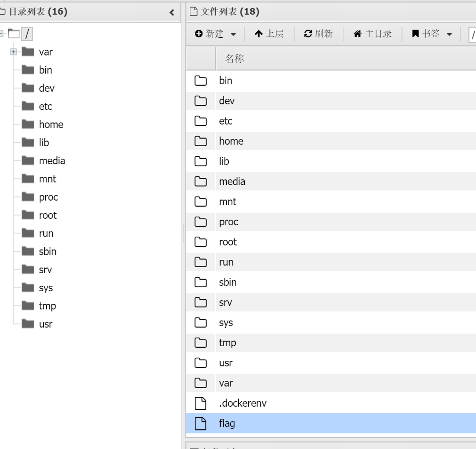This screenshot has width=476, height=449.
Task: Expand the var folder in tree
Action: click(14, 52)
